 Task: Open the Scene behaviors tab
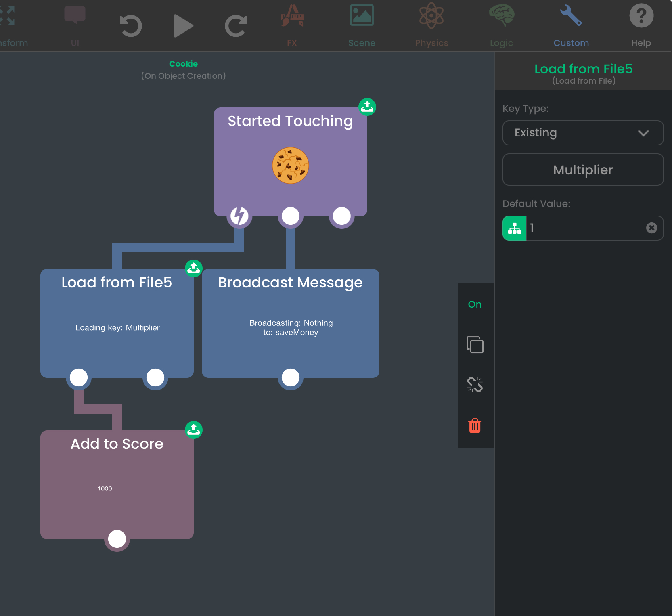pyautogui.click(x=362, y=26)
